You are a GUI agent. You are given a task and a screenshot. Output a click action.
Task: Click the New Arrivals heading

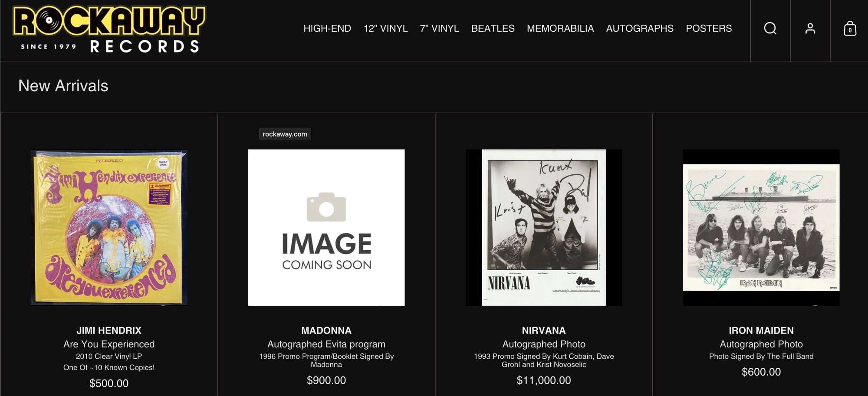63,86
